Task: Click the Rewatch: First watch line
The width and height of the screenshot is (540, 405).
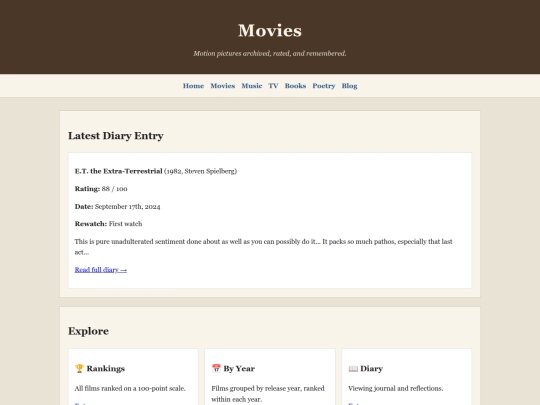Action: coord(108,224)
